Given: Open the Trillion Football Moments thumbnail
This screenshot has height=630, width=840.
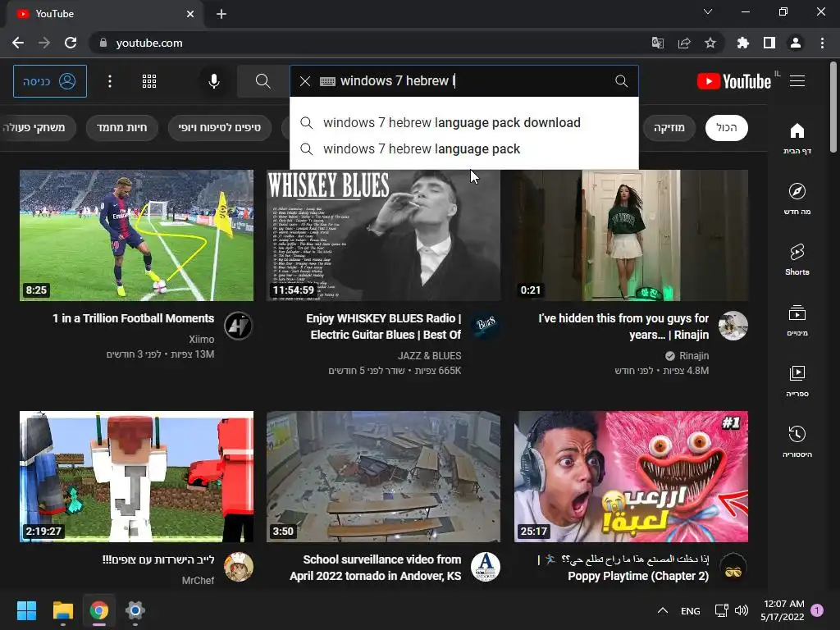Looking at the screenshot, I should point(137,235).
